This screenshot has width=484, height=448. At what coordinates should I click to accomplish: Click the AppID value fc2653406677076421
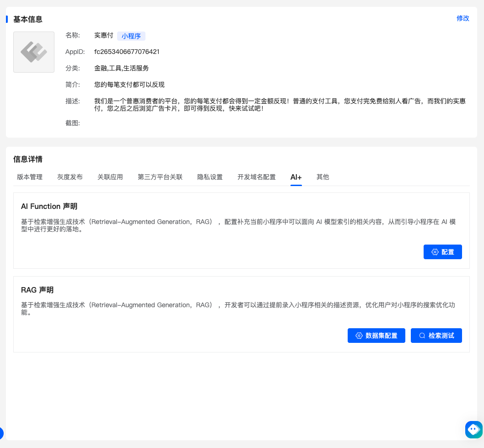127,52
